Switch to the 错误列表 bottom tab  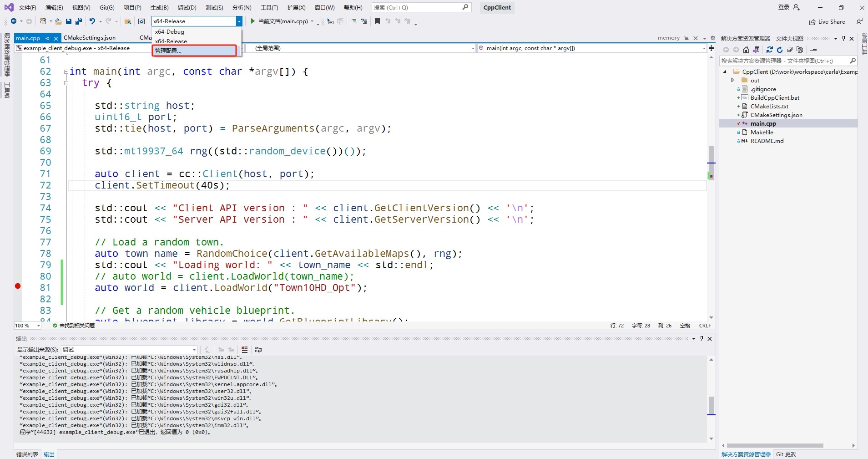click(27, 454)
